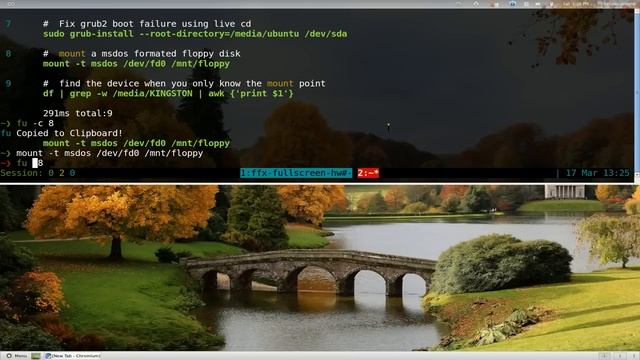The width and height of the screenshot is (640, 360).
Task: Click the terminal window scrollbar at right edge
Action: [637, 94]
